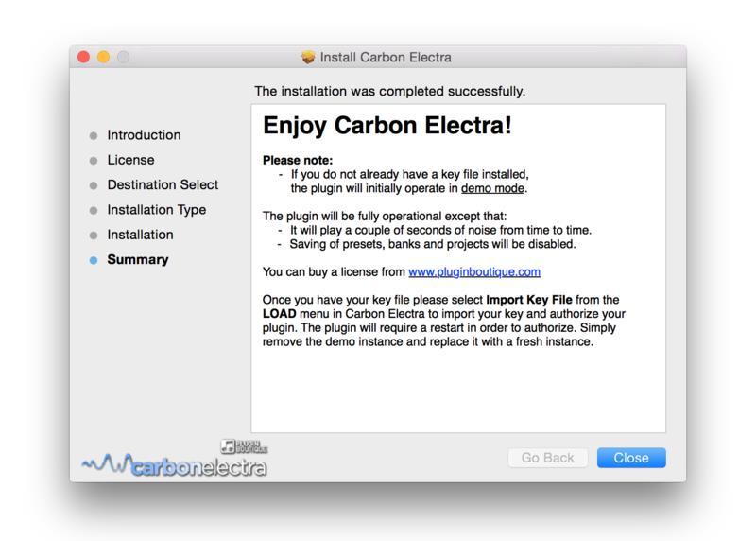This screenshot has width=756, height=541.
Task: Click the line about saving presets disabled
Action: (x=433, y=244)
